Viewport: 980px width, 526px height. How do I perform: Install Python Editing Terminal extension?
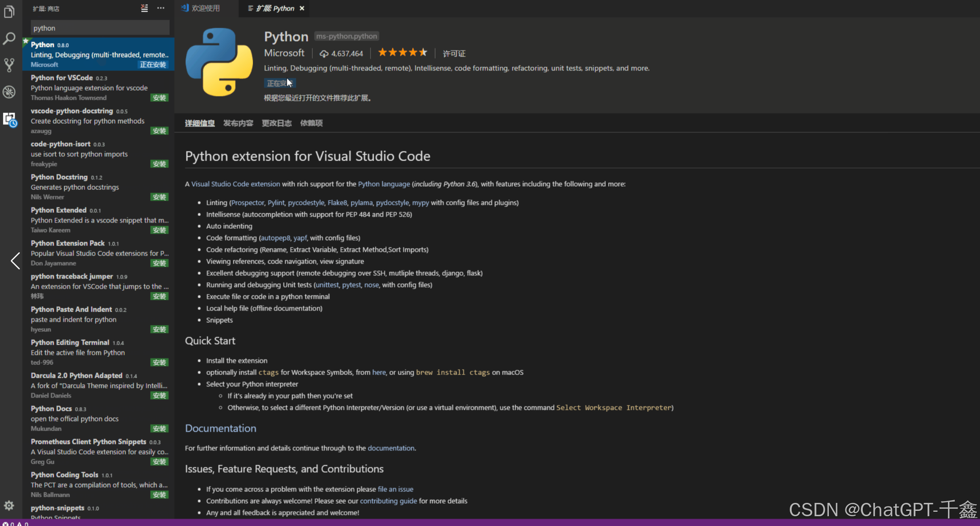click(x=159, y=363)
